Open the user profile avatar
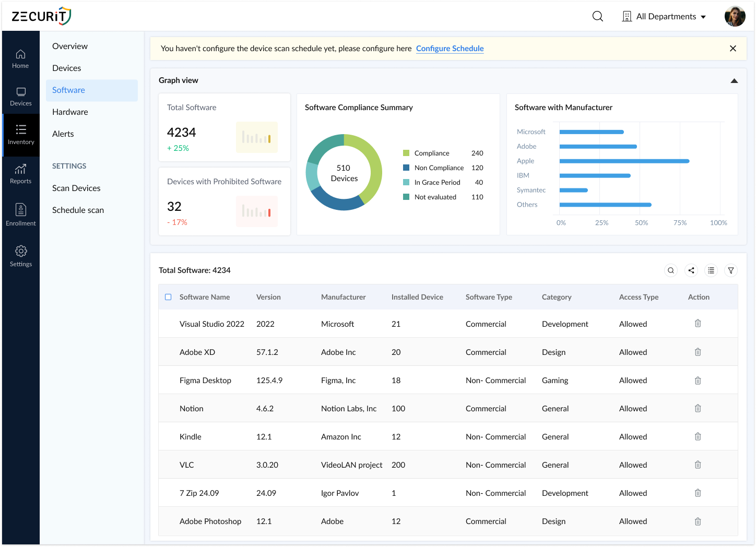Screen dimensions: 756x547 click(735, 16)
